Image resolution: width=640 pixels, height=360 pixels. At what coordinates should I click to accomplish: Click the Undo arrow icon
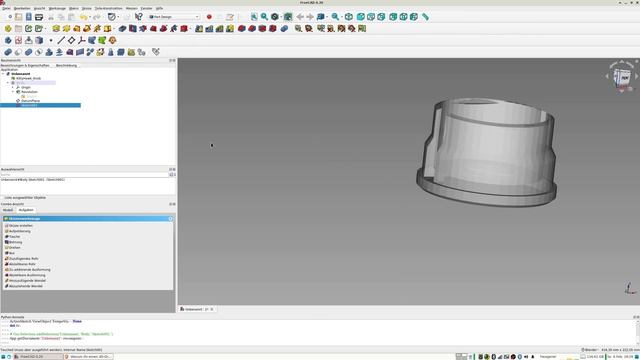pos(83,17)
